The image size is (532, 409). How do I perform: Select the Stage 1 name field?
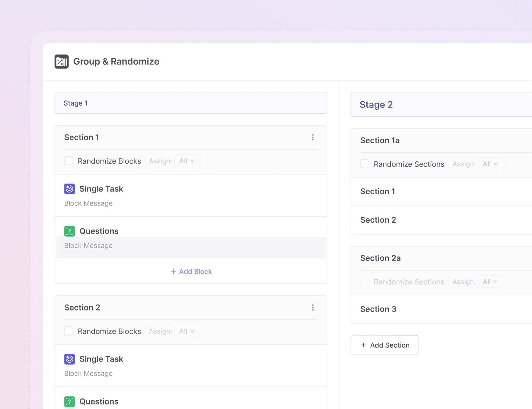(191, 103)
